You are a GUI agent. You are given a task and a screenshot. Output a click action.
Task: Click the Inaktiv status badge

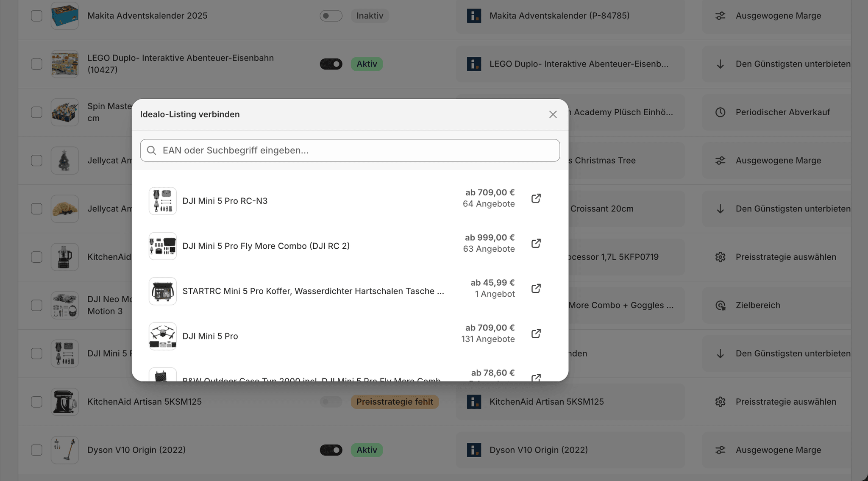[370, 16]
